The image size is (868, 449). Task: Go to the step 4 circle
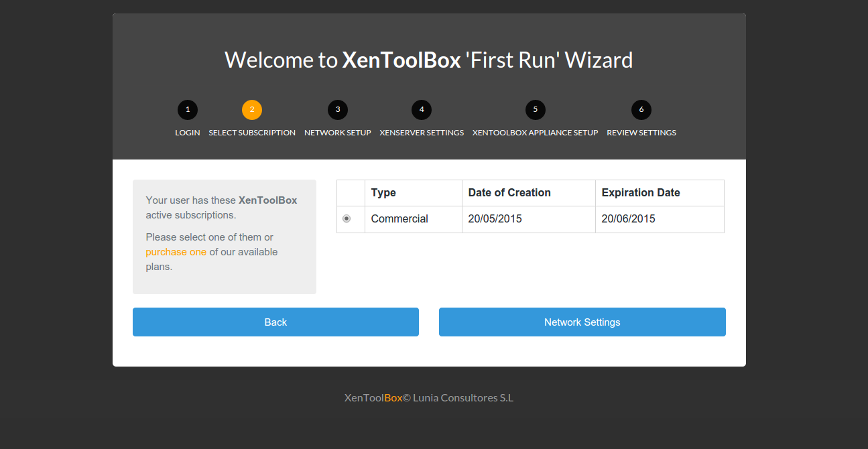(422, 109)
